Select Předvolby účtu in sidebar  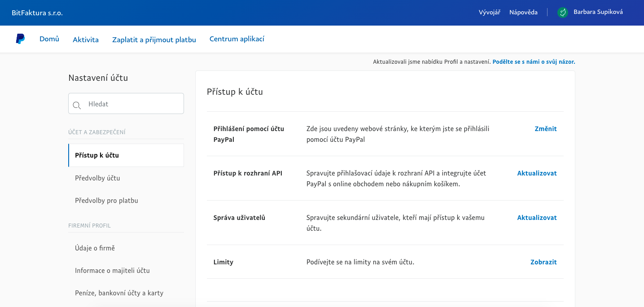click(97, 178)
